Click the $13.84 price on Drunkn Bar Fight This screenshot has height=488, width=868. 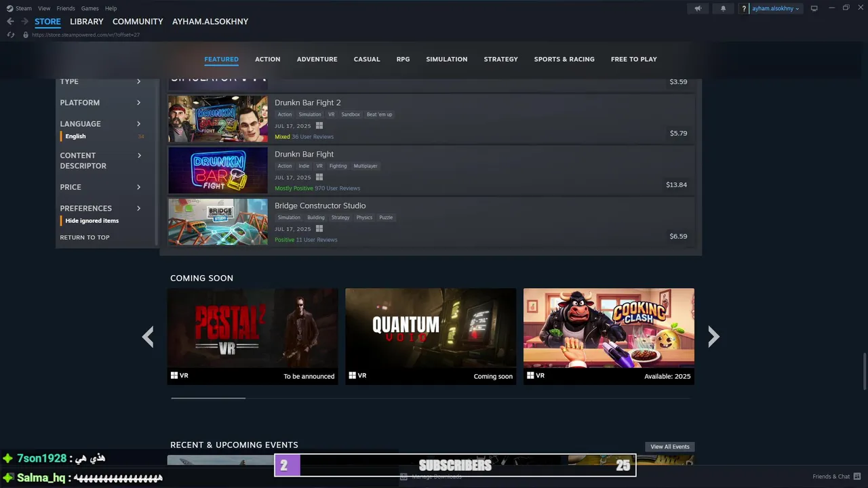click(x=676, y=184)
